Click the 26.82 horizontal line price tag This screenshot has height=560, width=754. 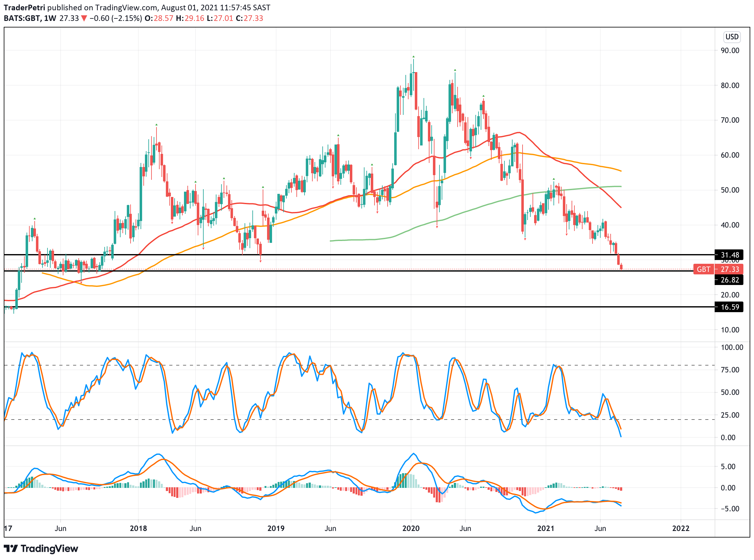click(x=730, y=280)
